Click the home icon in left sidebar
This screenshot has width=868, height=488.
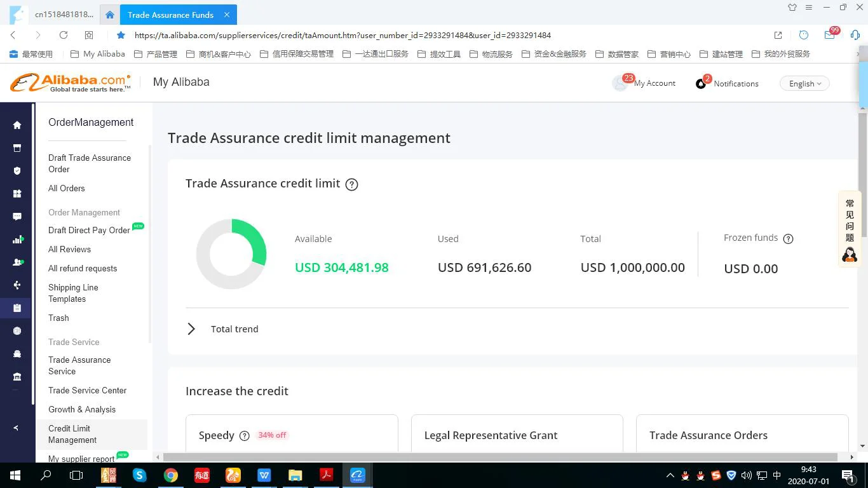(x=17, y=125)
